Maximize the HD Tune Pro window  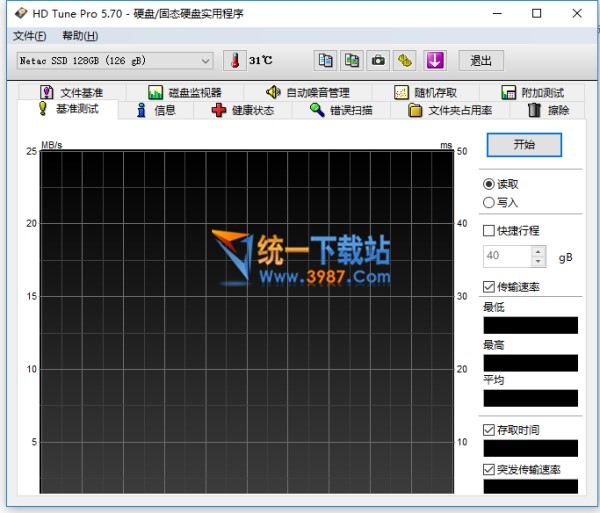tap(537, 13)
